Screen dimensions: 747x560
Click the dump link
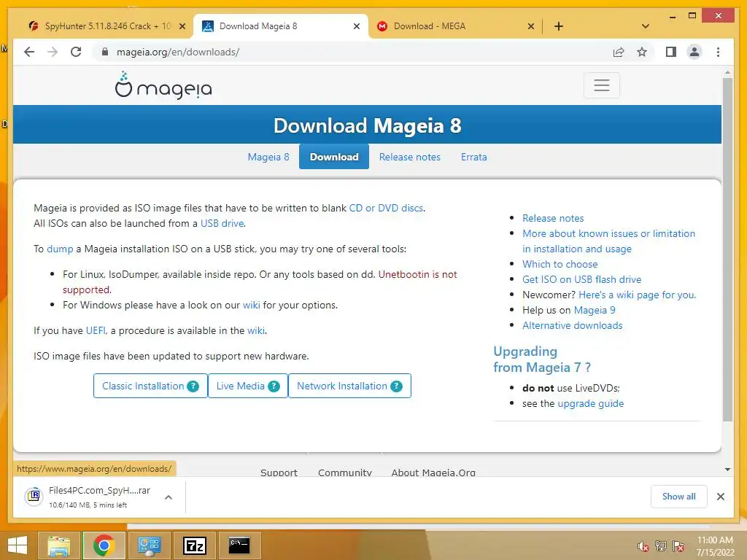60,249
